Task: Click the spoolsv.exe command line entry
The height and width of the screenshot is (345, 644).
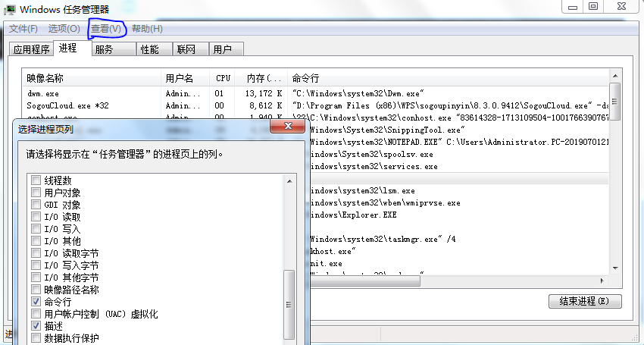Action: (372, 154)
